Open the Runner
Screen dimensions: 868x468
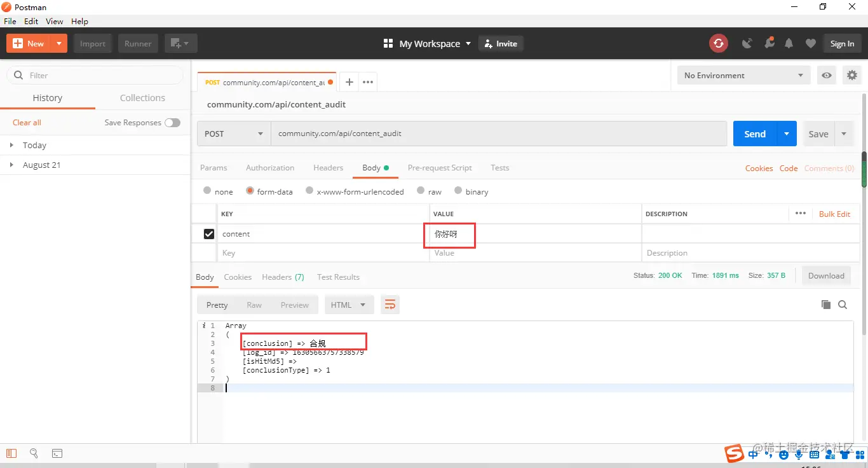(138, 43)
